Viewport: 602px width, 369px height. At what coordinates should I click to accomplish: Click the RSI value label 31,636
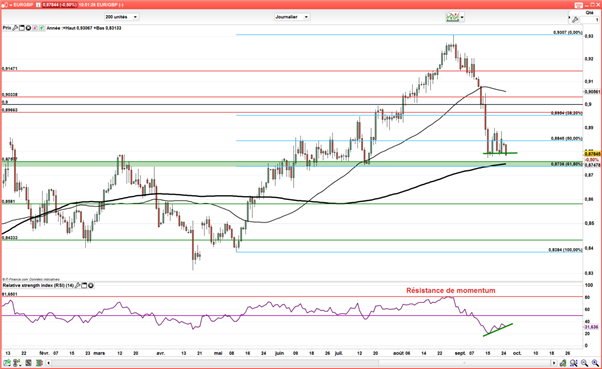[592, 327]
